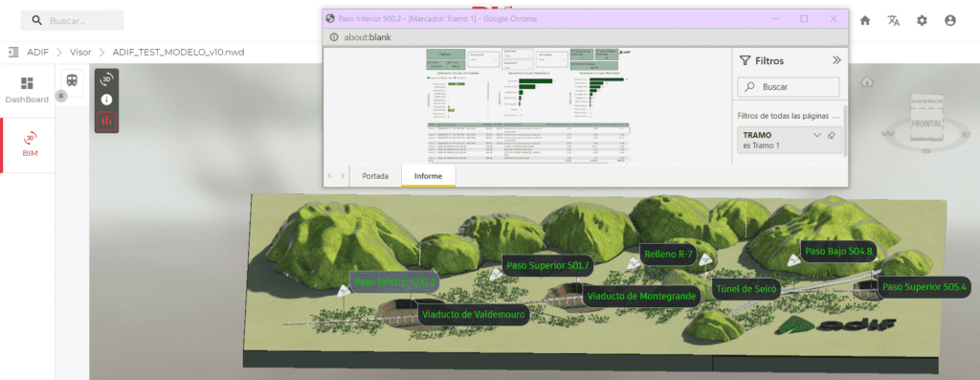Select the TRAMO es Tramo 1 filter card
This screenshot has height=380, width=980.
(790, 141)
